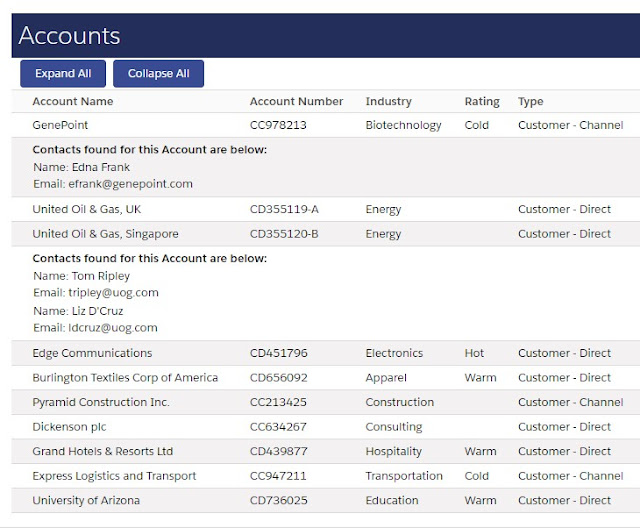The height and width of the screenshot is (528, 640).
Task: Click Warm rating in University of Arizona row
Action: 480,500
